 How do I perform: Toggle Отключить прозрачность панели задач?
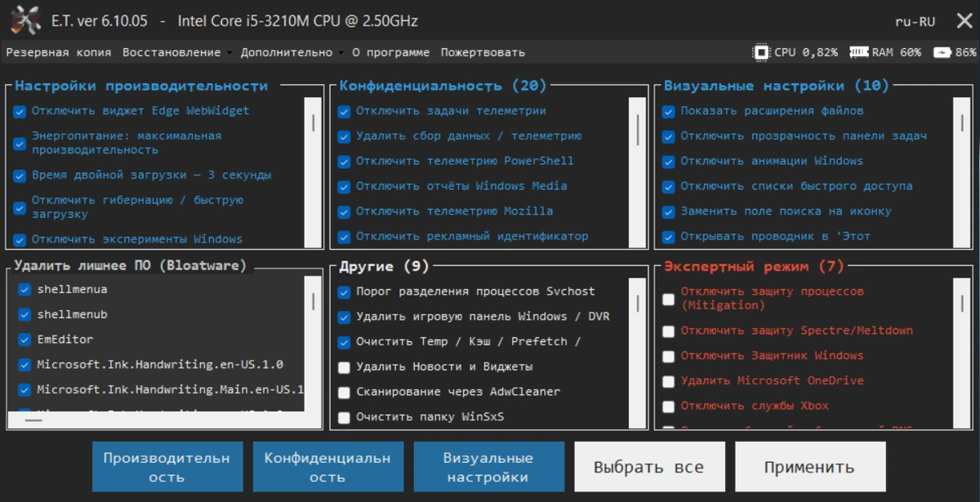click(x=668, y=137)
